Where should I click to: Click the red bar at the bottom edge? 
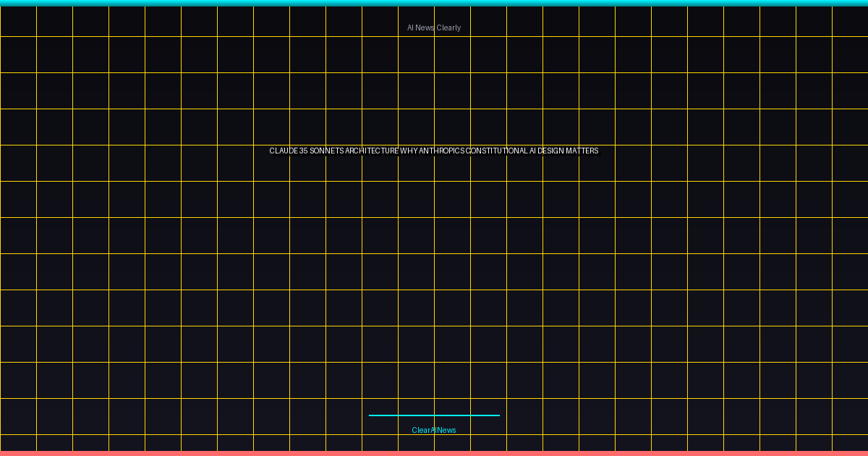[434, 453]
